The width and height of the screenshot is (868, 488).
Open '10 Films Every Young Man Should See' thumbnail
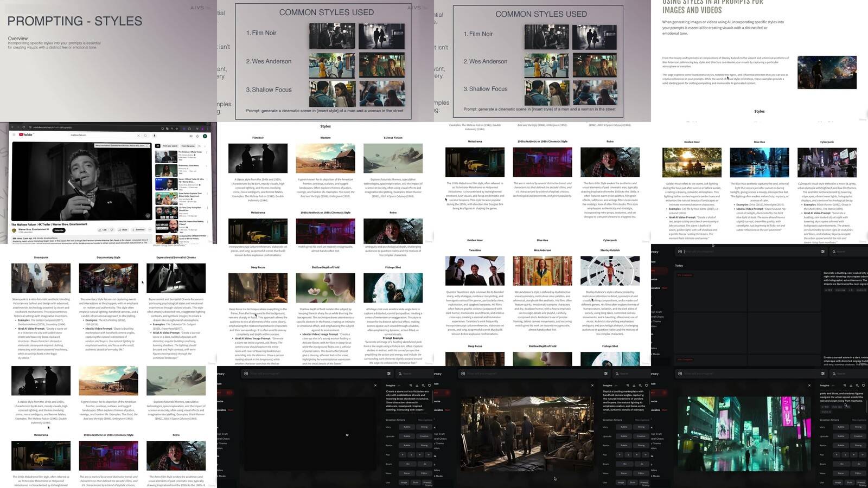[x=167, y=213]
